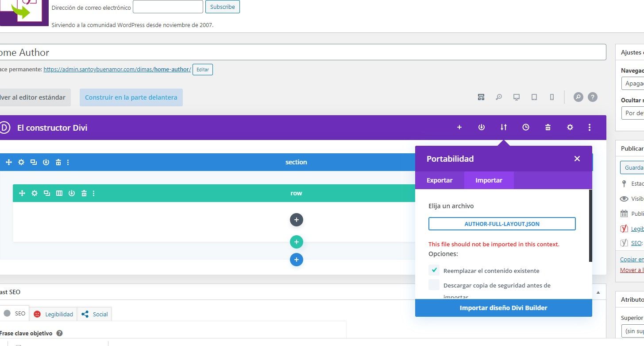Viewport: 644px width, 346px height.
Task: Check Descargar copia de seguridad option
Action: (x=434, y=285)
